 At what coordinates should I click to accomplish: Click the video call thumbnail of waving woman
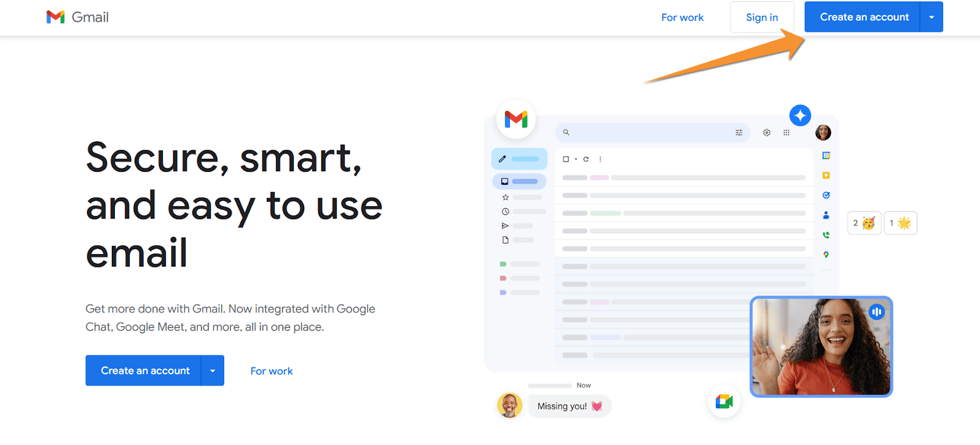click(x=821, y=347)
